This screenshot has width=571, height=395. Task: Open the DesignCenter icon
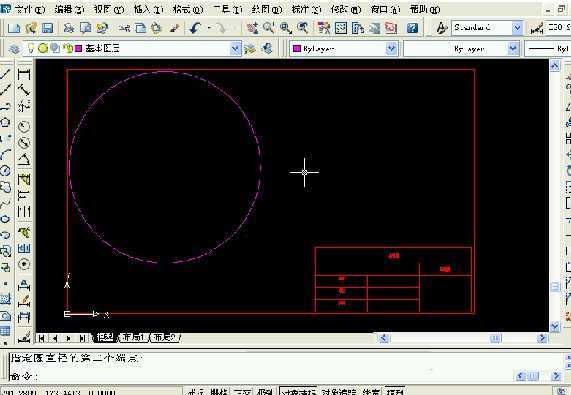(x=341, y=28)
